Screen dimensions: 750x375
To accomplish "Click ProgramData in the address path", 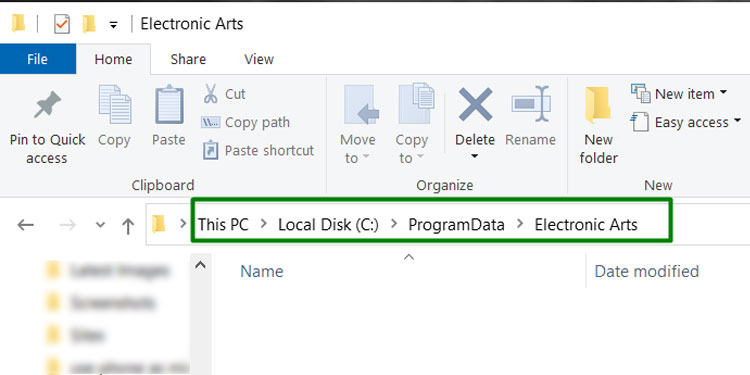I will point(456,225).
